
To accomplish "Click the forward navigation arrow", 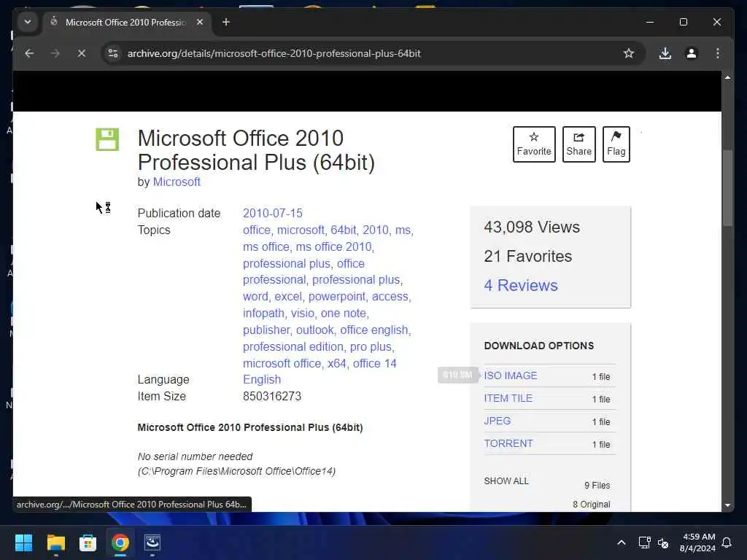I will coord(55,53).
